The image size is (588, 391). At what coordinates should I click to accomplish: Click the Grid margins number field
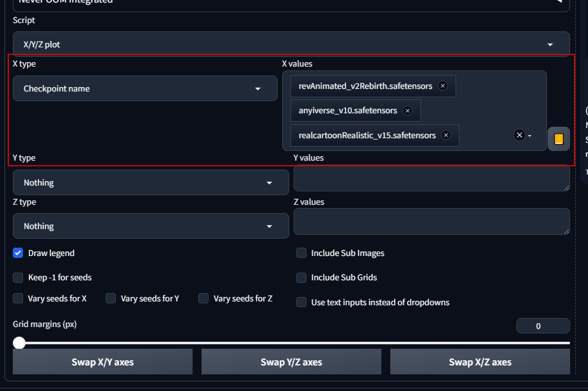pyautogui.click(x=543, y=326)
